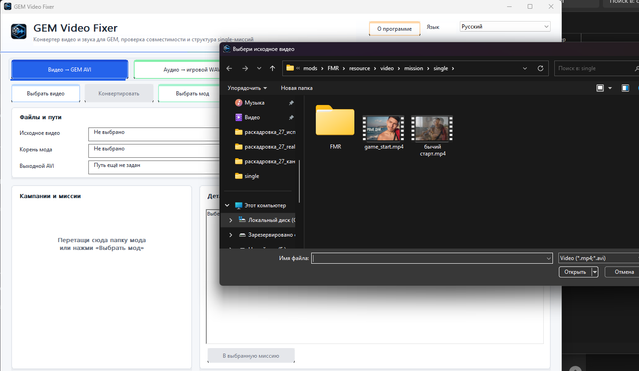Viewport: 639px width, 371px height.
Task: Open the arrow beside 'Открыть' button
Action: point(595,272)
